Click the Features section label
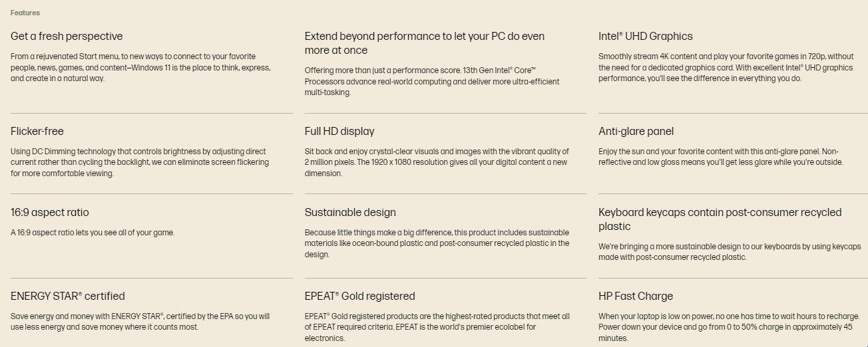 tap(25, 13)
